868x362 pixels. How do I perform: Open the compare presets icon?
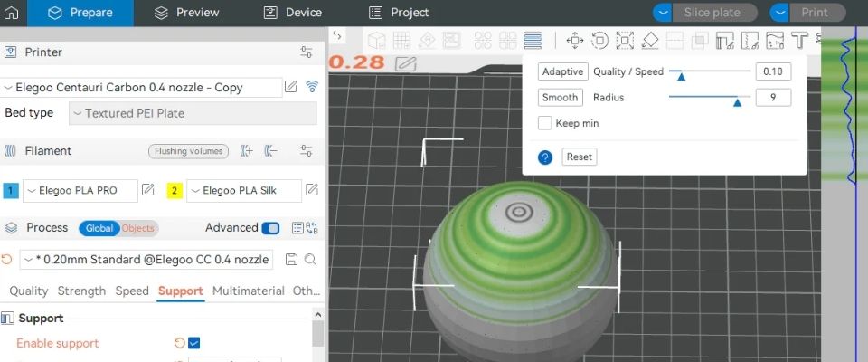(312, 228)
